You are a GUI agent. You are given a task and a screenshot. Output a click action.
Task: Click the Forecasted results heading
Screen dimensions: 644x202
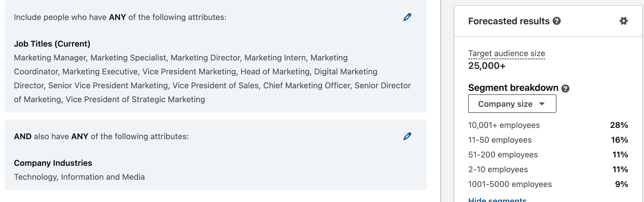click(509, 21)
